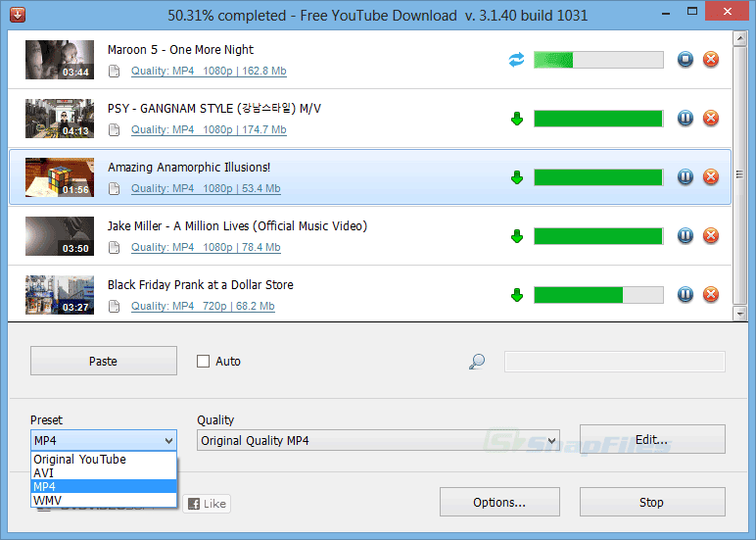Remove Jake Miller - A Million Lives entry
756x540 pixels.
tap(711, 236)
